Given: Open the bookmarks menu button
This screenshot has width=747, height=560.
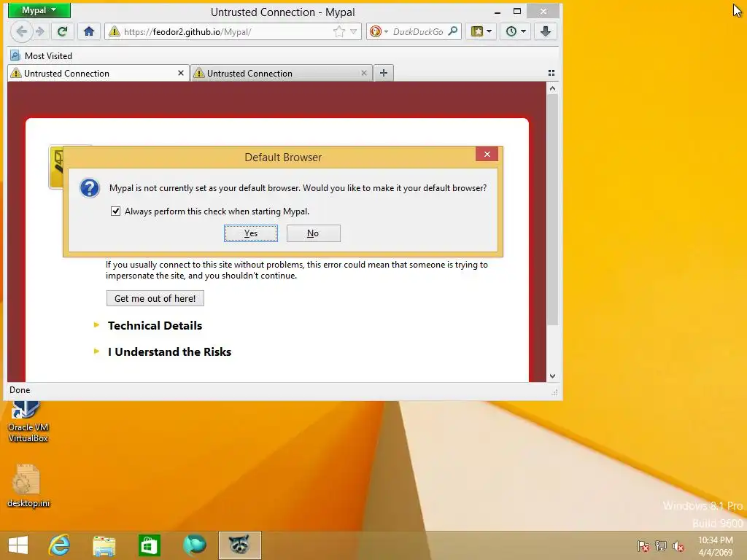Looking at the screenshot, I should click(x=481, y=31).
